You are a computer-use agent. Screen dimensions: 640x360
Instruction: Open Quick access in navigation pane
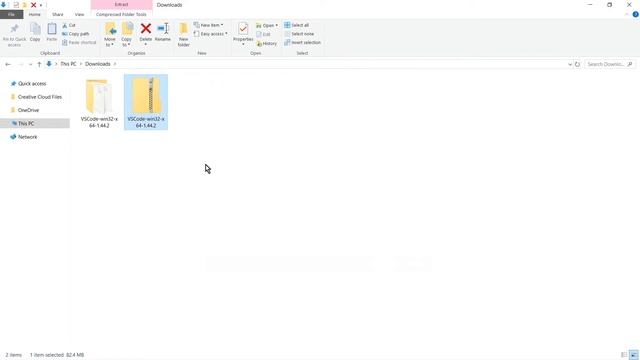[32, 84]
